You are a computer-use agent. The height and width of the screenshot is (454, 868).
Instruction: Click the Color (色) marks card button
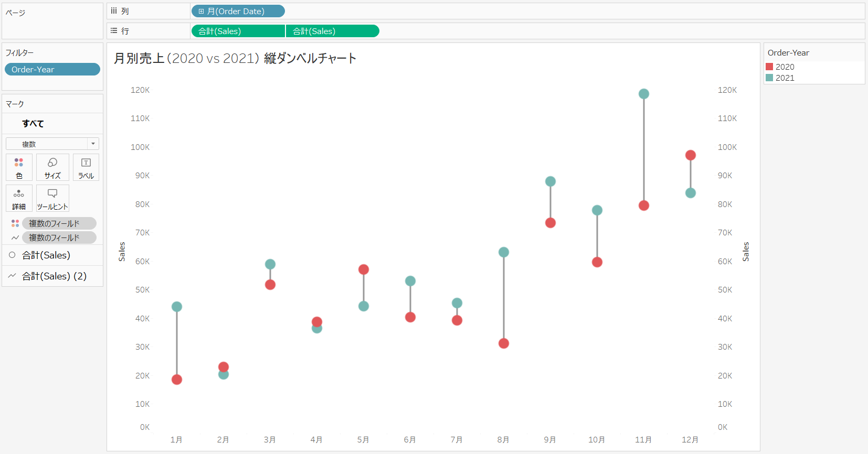[19, 167]
